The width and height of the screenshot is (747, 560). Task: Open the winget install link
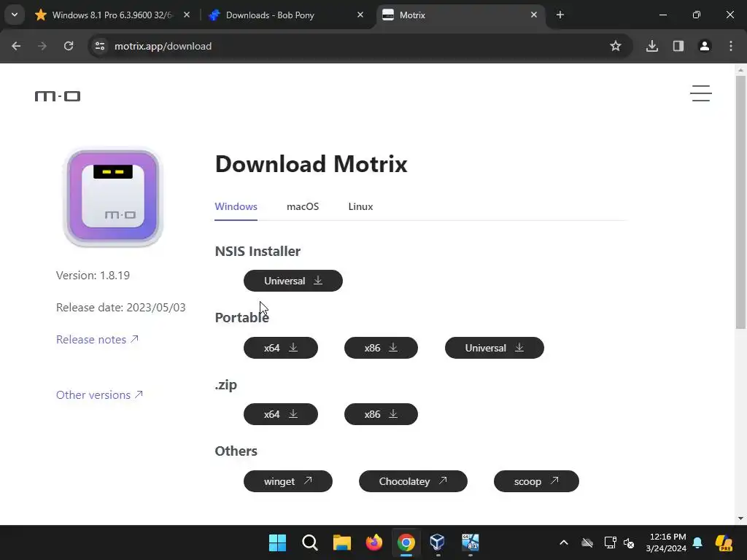click(x=287, y=481)
